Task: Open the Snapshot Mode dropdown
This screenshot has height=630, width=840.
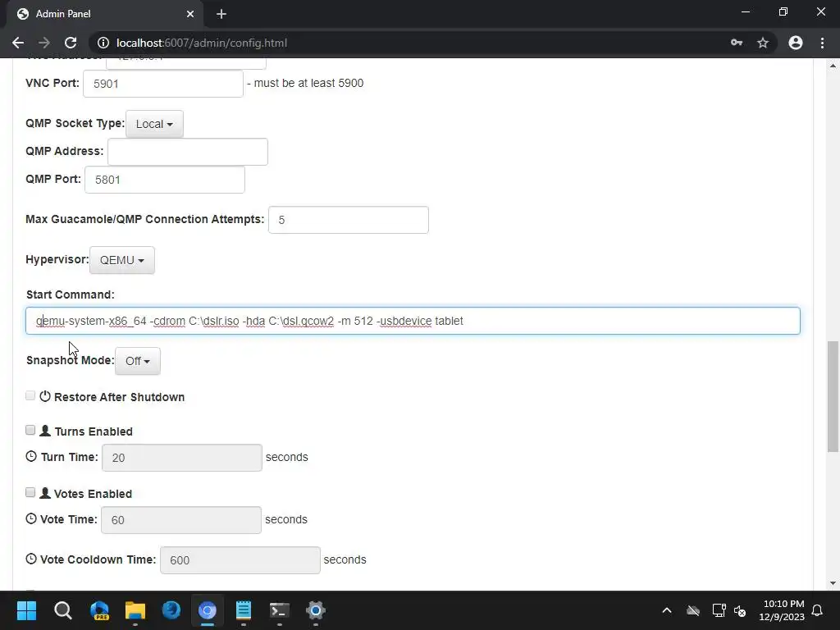Action: point(137,361)
